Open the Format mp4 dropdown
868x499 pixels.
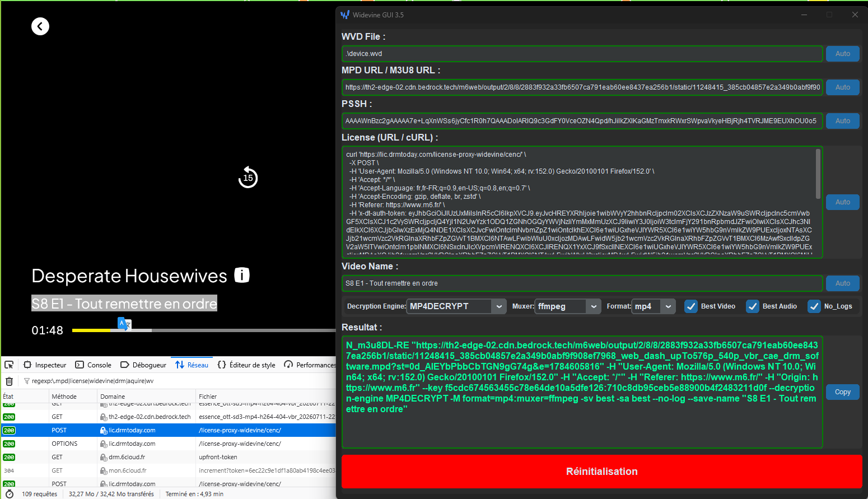pyautogui.click(x=654, y=306)
